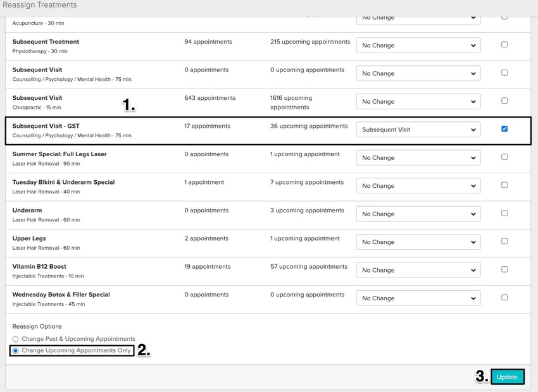Viewport: 538px width, 392px height.
Task: Tick the checkbox for Subsequent Treatment Physiotherapy row
Action: (x=504, y=44)
